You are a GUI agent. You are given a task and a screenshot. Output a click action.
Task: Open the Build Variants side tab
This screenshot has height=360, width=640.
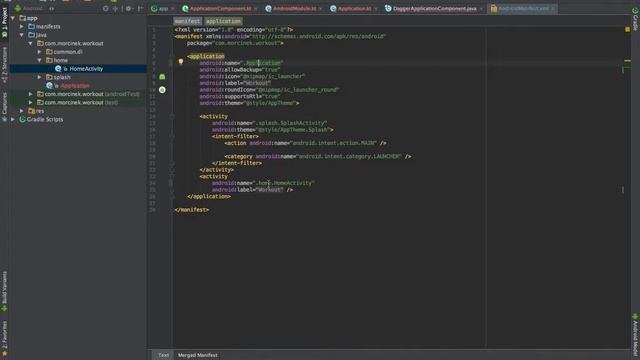[4, 291]
